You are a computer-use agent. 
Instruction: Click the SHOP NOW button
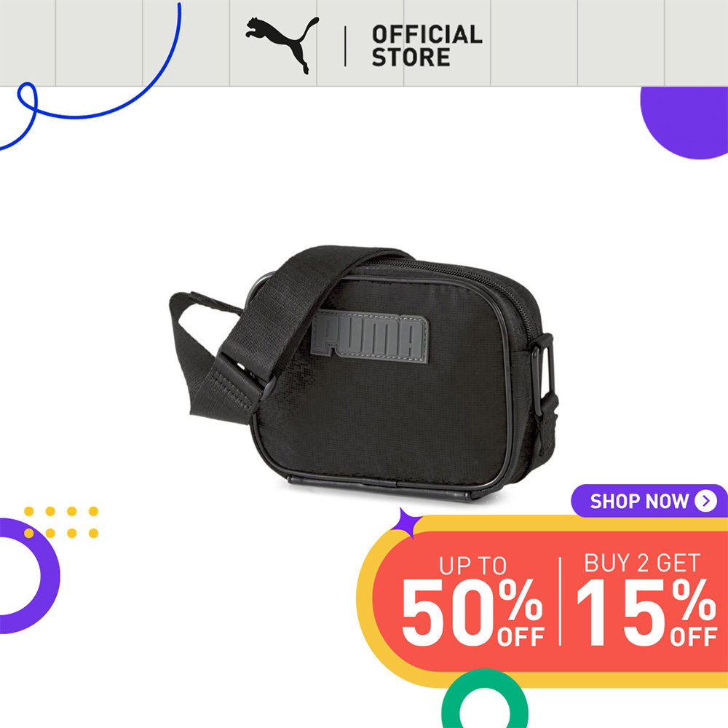649,501
